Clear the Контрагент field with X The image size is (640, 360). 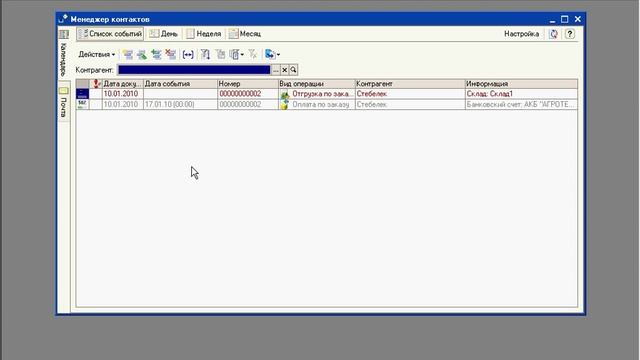284,70
